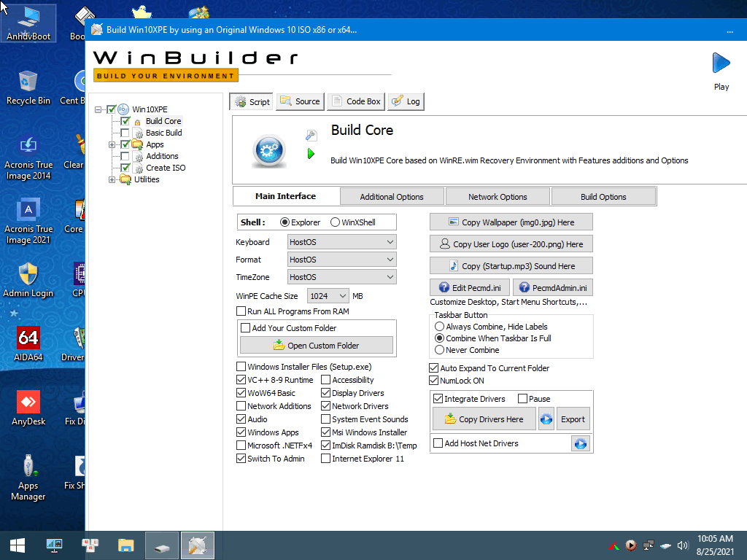The width and height of the screenshot is (747, 560).
Task: Collapse the Win10XPE tree node
Action: click(x=98, y=109)
